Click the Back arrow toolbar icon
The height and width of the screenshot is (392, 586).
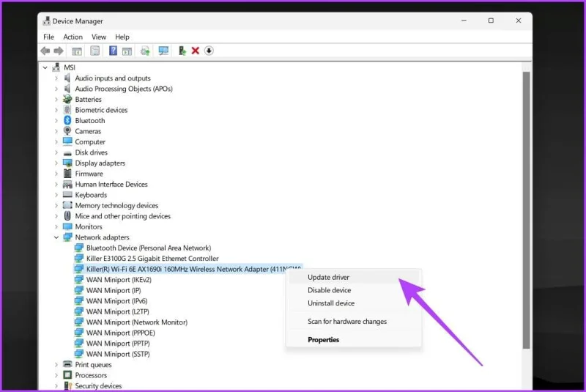click(x=45, y=51)
